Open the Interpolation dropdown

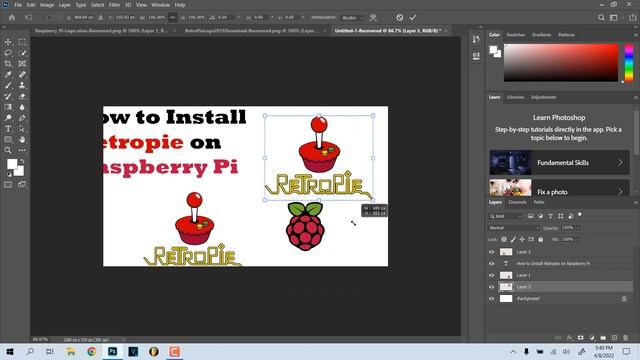[x=353, y=18]
